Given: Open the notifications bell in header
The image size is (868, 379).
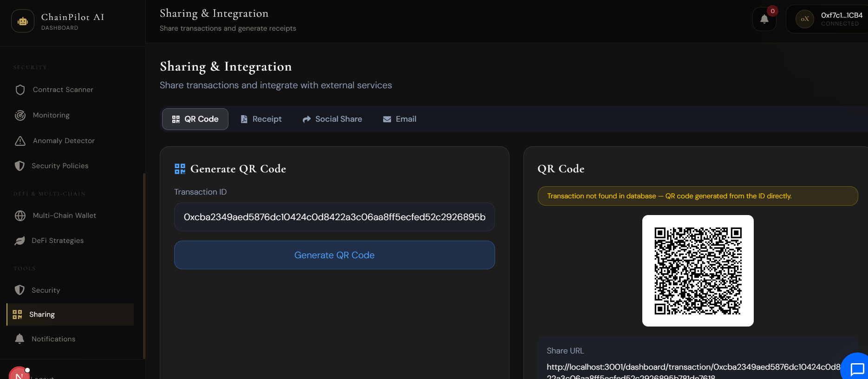Looking at the screenshot, I should (764, 20).
